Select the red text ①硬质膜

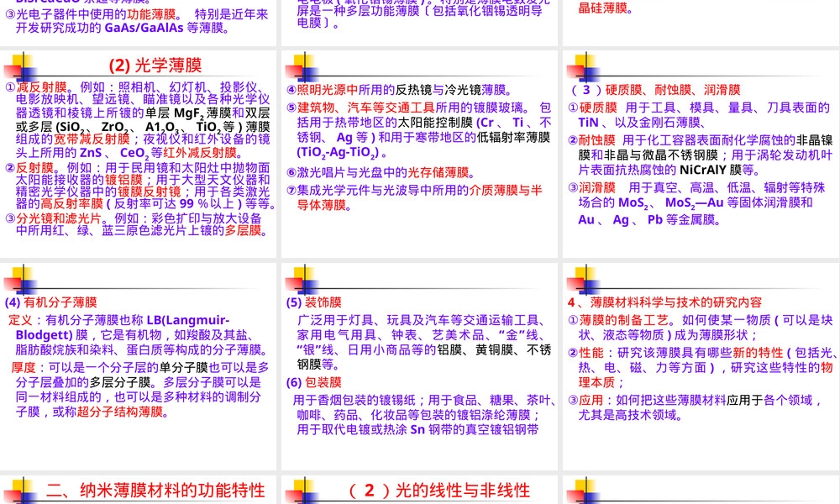(593, 108)
